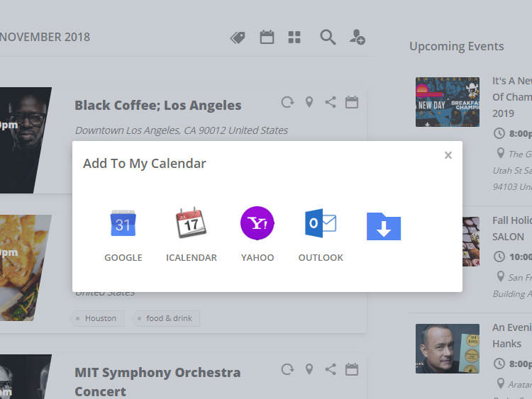
Task: Select the Yahoo calendar icon
Action: click(257, 223)
